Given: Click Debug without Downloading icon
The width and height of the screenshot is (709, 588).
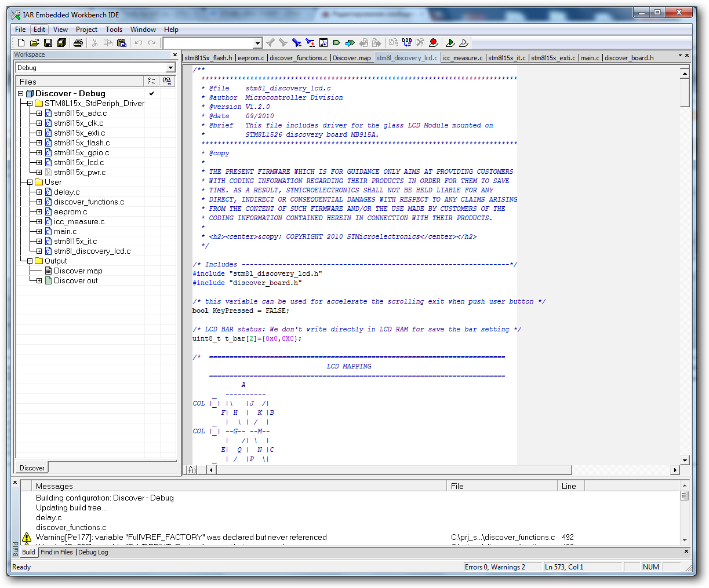Looking at the screenshot, I should point(463,43).
